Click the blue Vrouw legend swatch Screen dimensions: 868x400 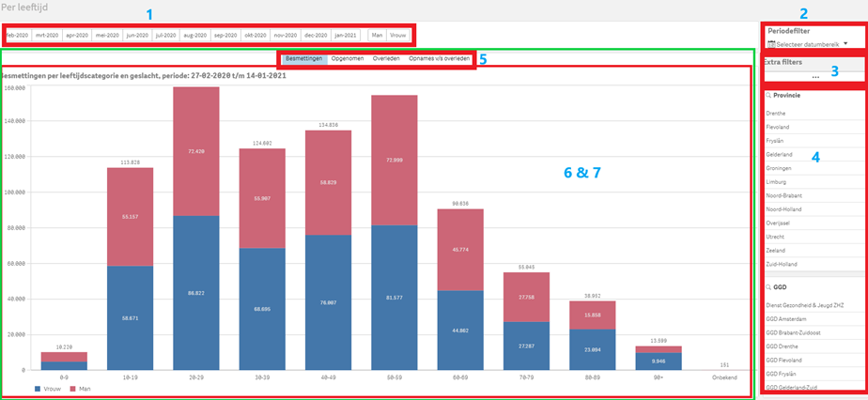(37, 387)
